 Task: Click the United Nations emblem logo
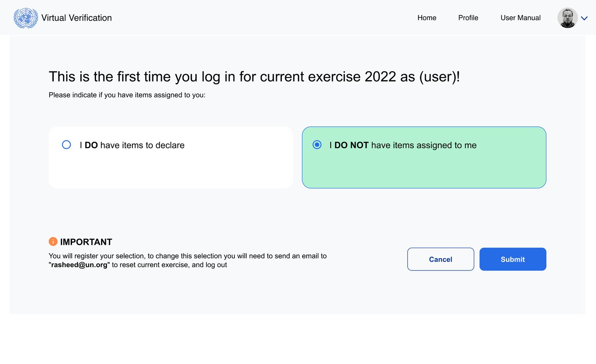pos(26,18)
